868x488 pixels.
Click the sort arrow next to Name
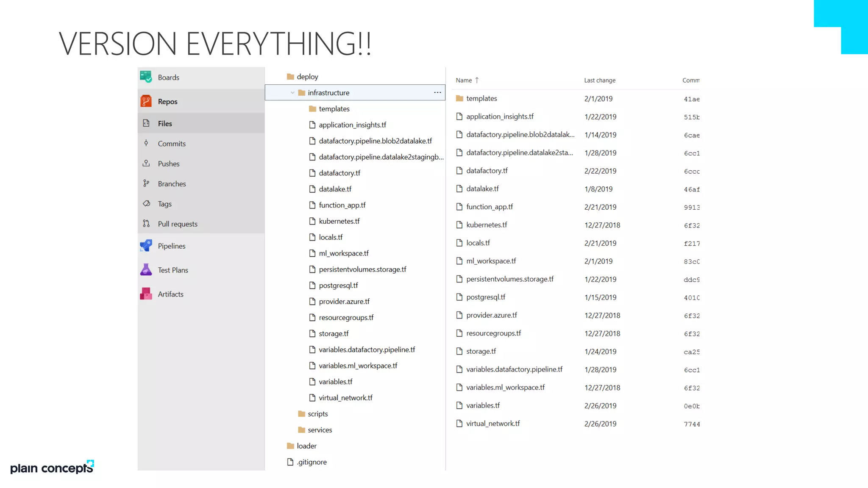click(x=477, y=80)
